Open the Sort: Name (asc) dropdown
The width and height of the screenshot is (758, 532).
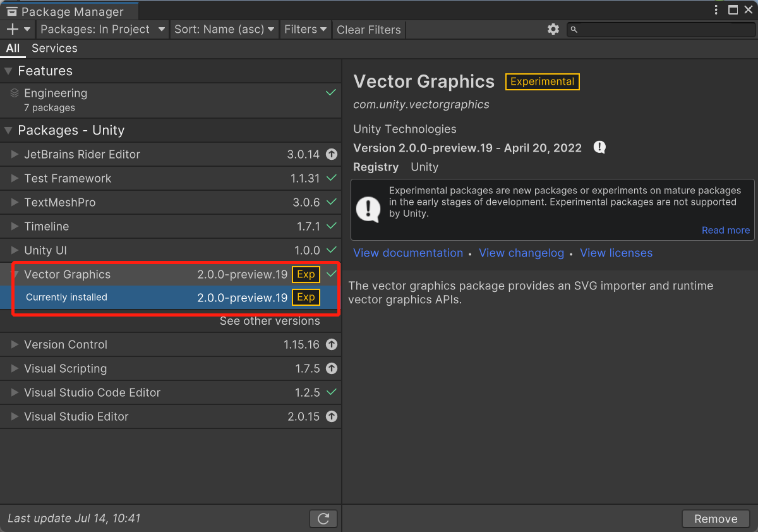(x=224, y=29)
